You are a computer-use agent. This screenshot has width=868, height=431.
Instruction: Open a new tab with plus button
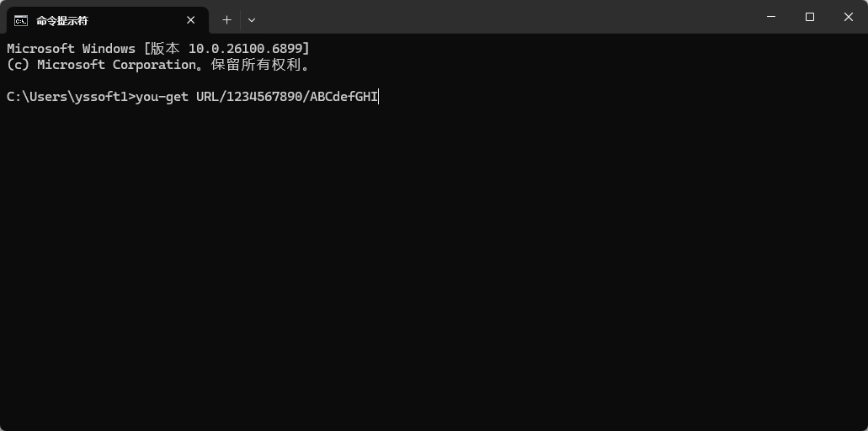point(226,20)
